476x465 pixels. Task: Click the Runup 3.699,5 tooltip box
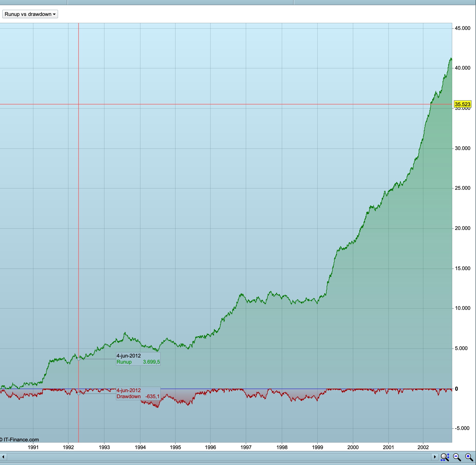(x=138, y=359)
